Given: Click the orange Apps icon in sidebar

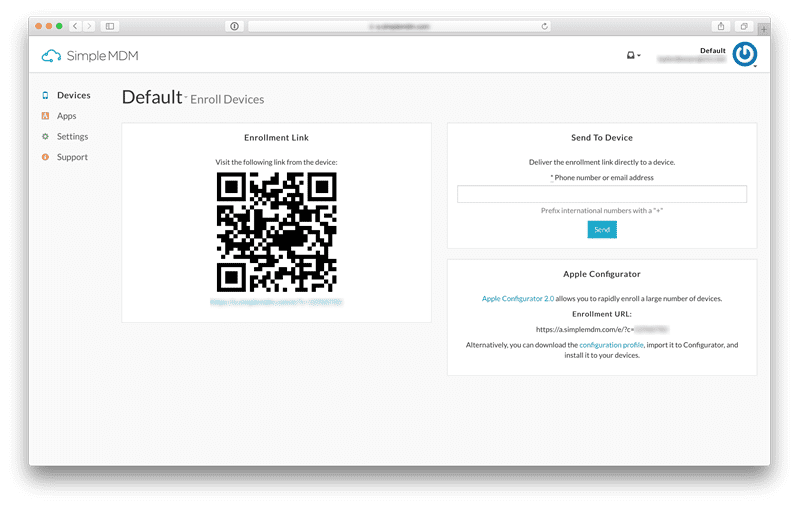Looking at the screenshot, I should 45,116.
